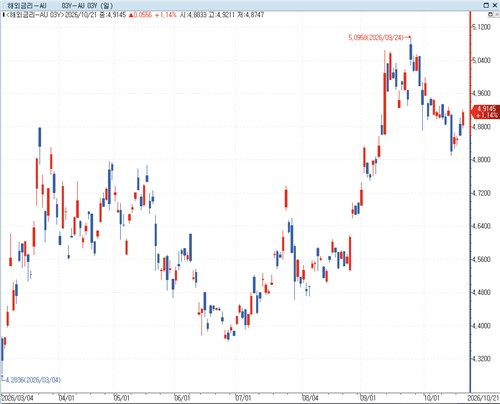Click the 4.7200 price axis value
The width and height of the screenshot is (500, 404).
coord(482,193)
